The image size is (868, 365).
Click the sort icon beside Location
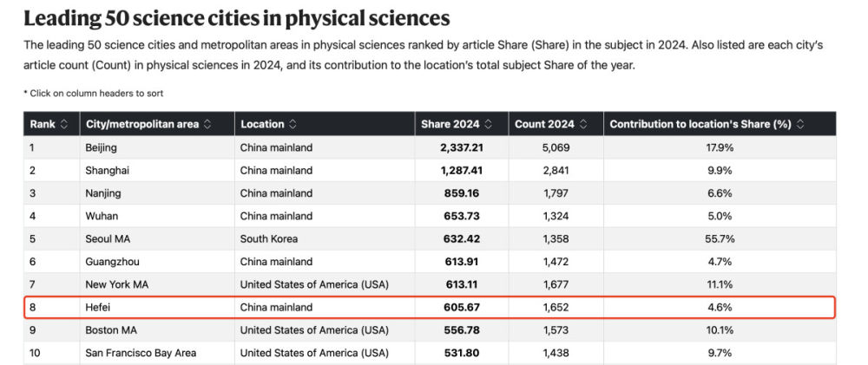293,125
